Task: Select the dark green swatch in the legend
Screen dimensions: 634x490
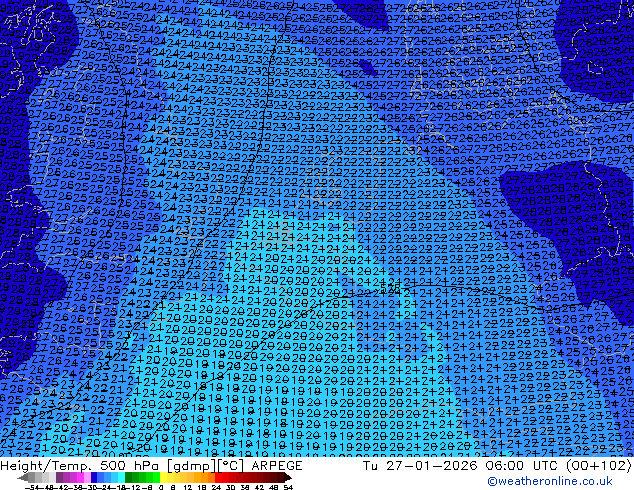Action: click(128, 477)
